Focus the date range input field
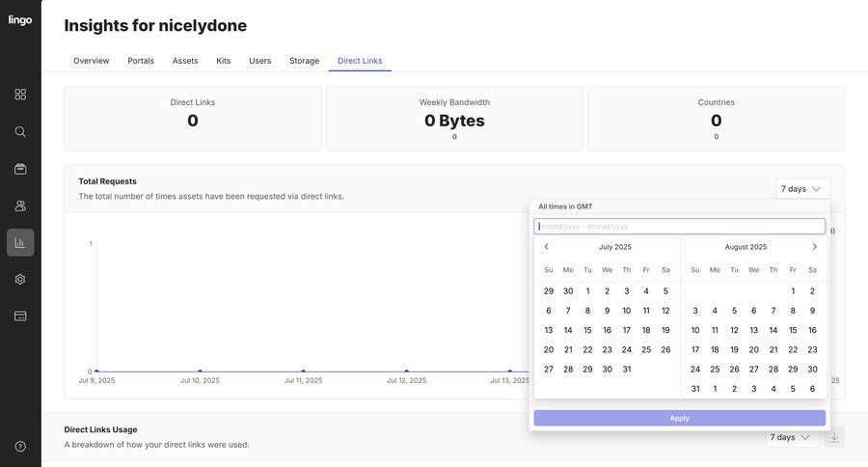Image resolution: width=868 pixels, height=467 pixels. click(679, 227)
